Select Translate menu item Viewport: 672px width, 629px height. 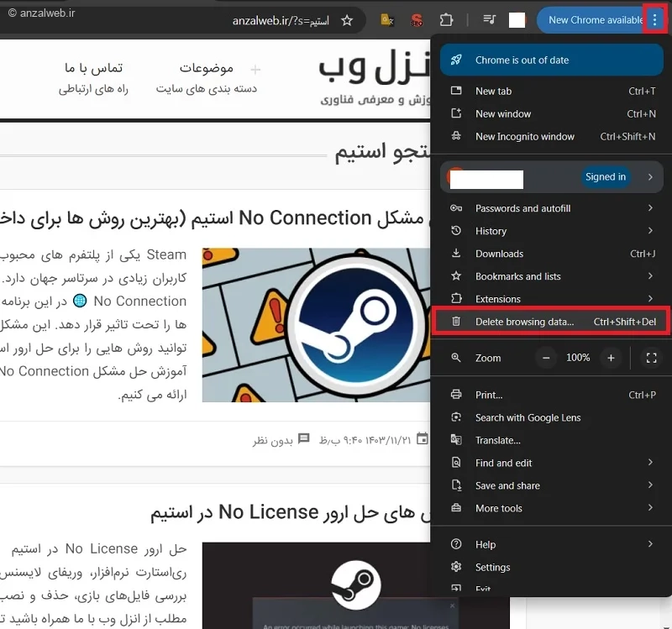click(552, 440)
